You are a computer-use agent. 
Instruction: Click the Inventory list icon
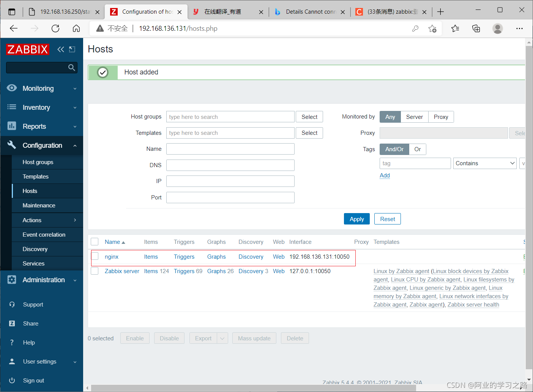pyautogui.click(x=12, y=107)
